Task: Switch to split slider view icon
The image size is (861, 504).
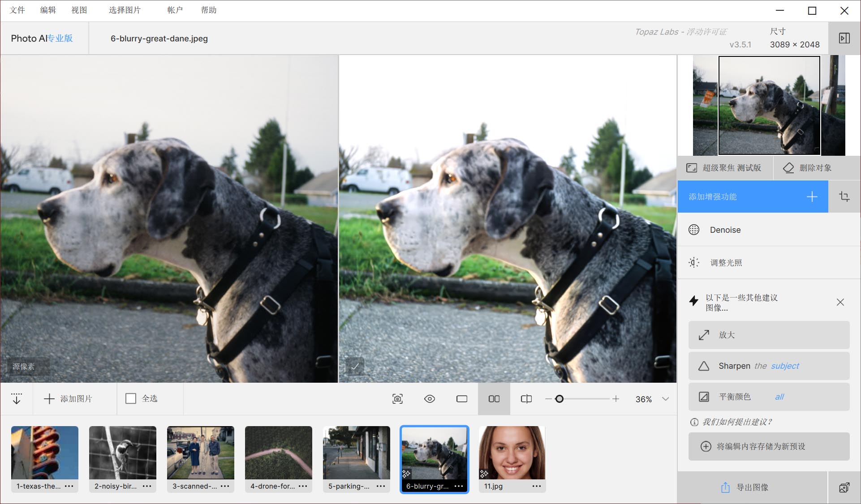Action: (526, 399)
